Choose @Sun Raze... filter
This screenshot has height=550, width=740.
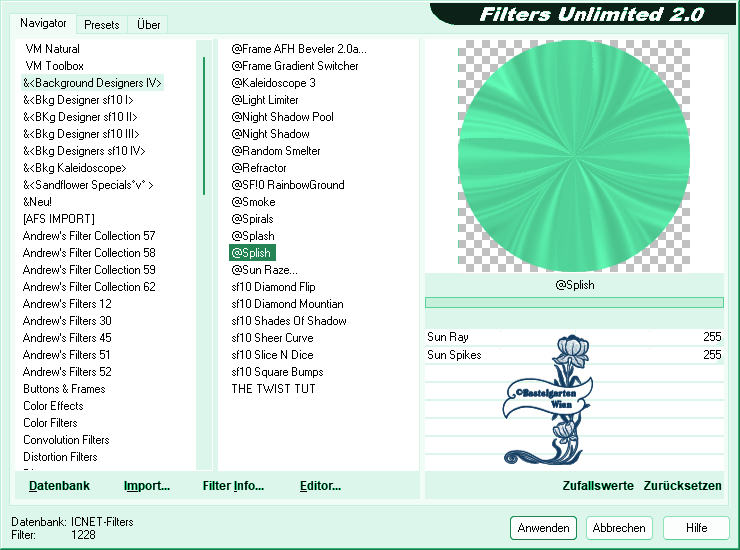click(264, 270)
